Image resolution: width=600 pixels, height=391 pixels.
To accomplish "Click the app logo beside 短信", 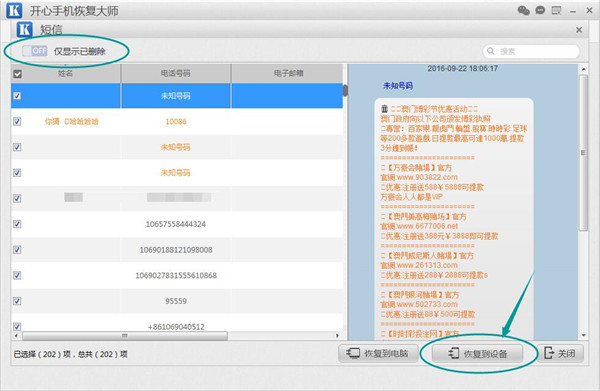I will (24, 29).
